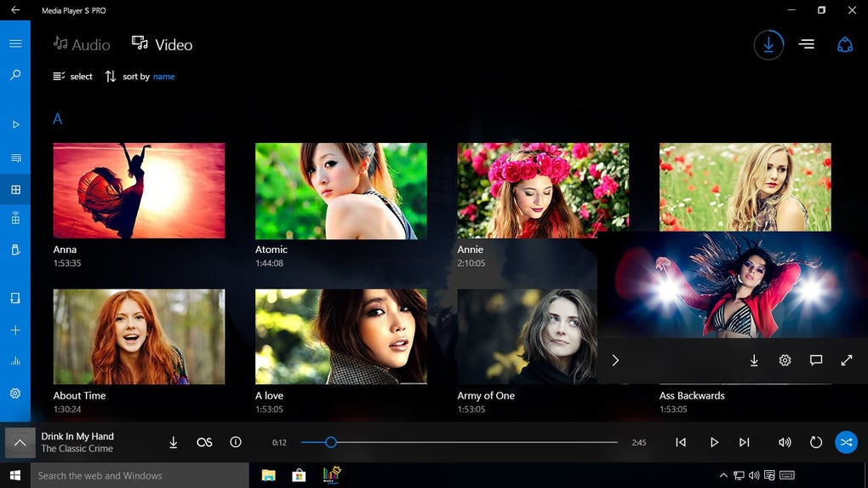Toggle repeat mode
The width and height of the screenshot is (868, 488).
tap(816, 442)
